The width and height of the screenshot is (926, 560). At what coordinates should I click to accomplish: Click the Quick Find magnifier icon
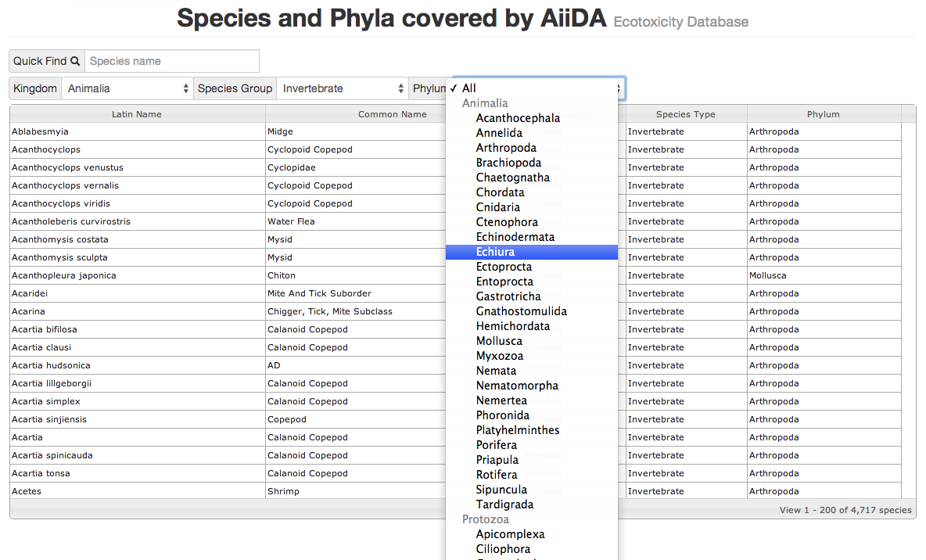[75, 61]
